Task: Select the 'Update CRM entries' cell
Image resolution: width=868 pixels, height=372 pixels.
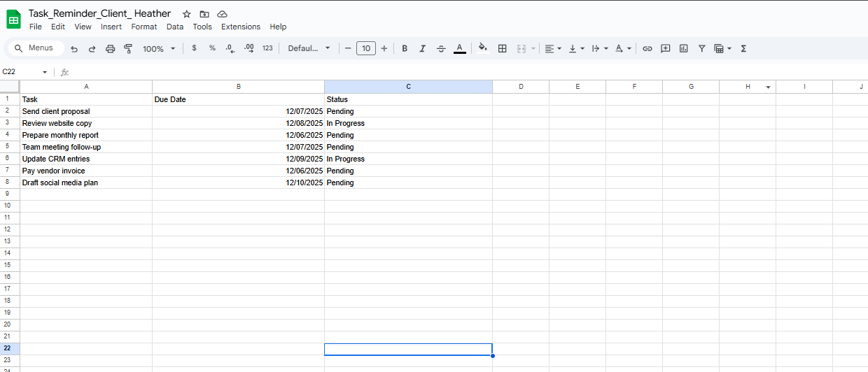Action: tap(86, 159)
